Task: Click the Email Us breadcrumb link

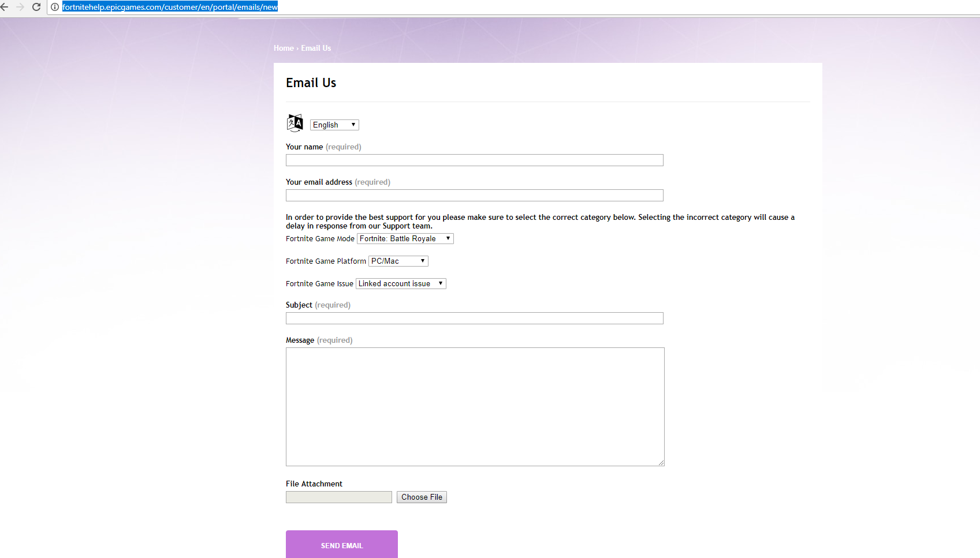Action: pos(316,48)
